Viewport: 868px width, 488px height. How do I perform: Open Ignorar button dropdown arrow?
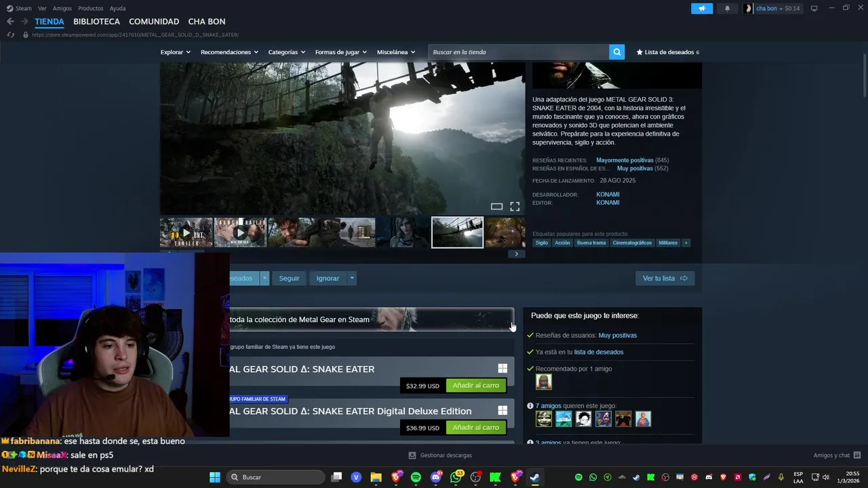tap(351, 278)
